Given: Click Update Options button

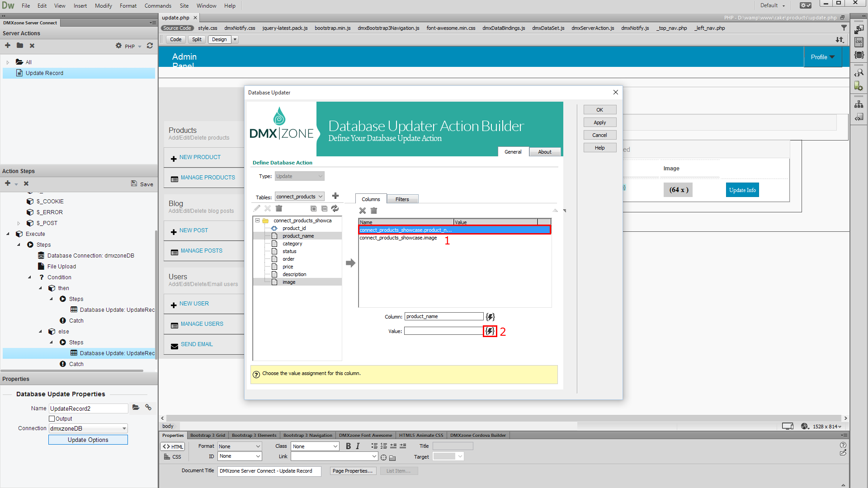Looking at the screenshot, I should pos(88,440).
